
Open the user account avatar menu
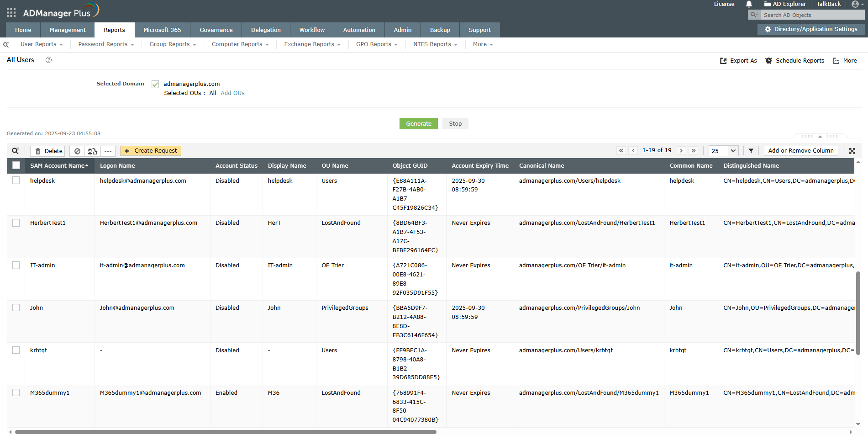[857, 4]
